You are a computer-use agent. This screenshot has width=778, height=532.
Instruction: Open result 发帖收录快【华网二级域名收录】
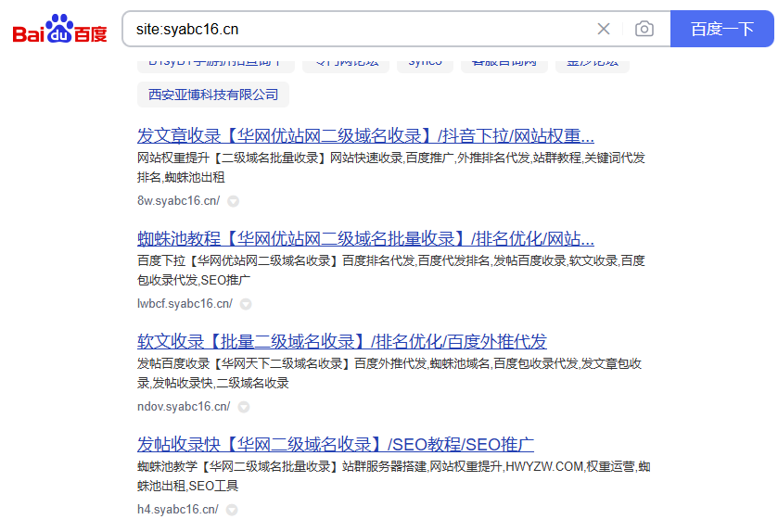[x=336, y=444]
